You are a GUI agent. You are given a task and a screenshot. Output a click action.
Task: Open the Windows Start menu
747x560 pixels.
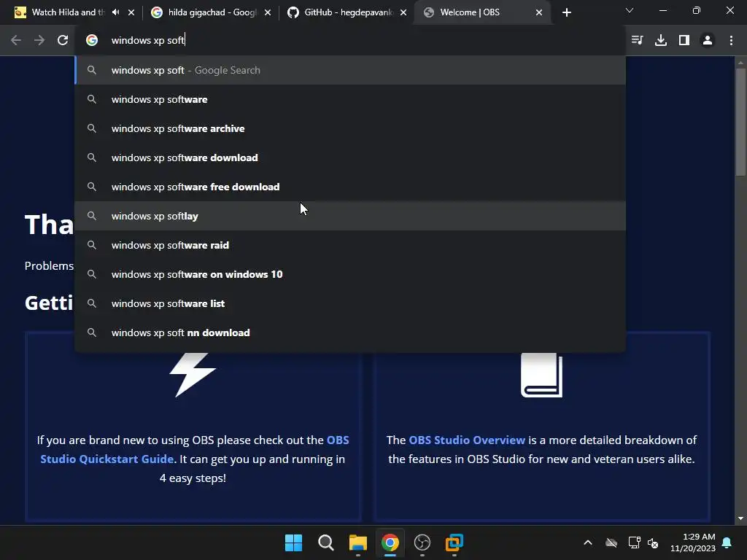[x=293, y=542]
